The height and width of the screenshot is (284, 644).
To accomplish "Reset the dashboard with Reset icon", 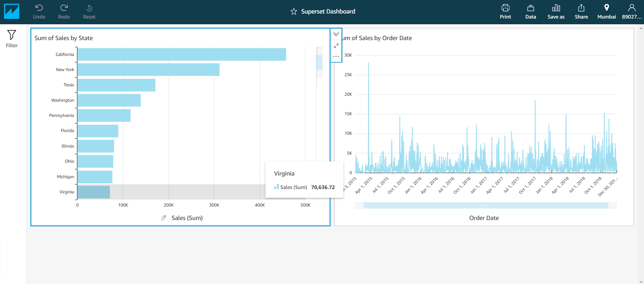I will coord(89,11).
